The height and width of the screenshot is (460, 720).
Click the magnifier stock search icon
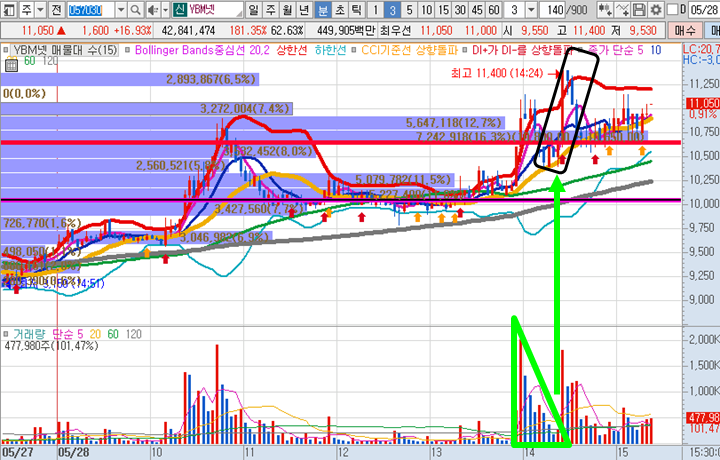click(135, 10)
